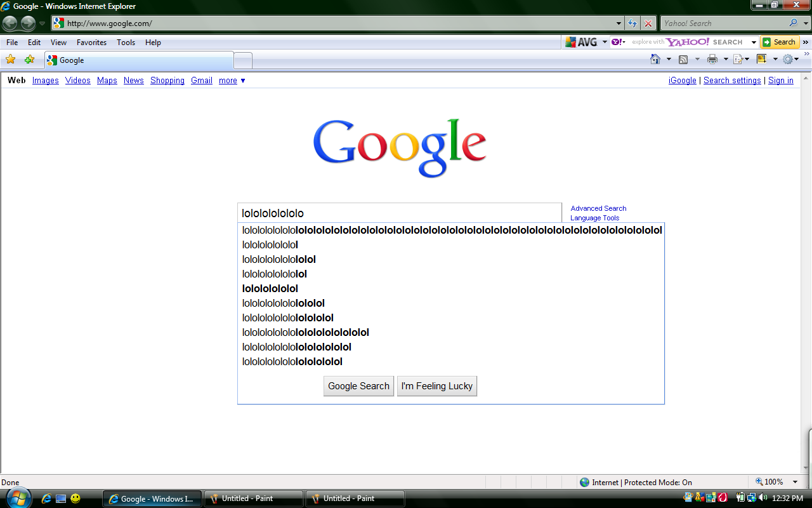Image resolution: width=812 pixels, height=508 pixels.
Task: Open the Tools gear icon
Action: (x=789, y=58)
